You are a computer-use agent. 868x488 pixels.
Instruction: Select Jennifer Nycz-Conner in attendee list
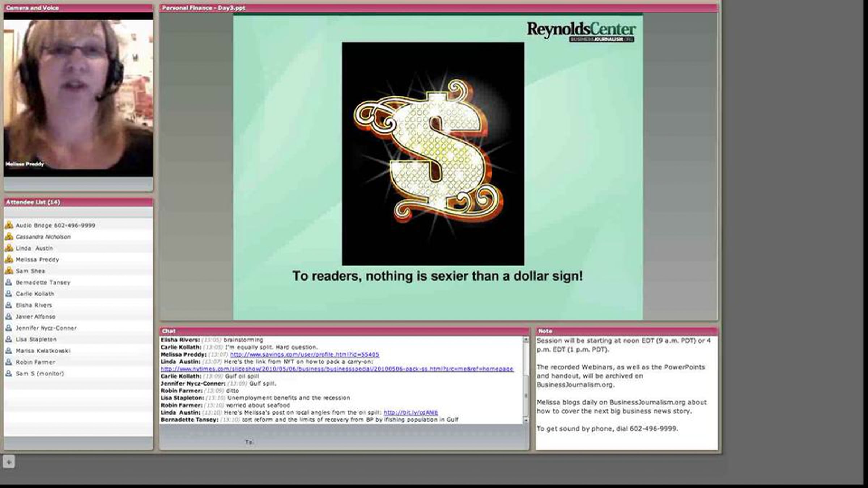[x=46, y=328]
